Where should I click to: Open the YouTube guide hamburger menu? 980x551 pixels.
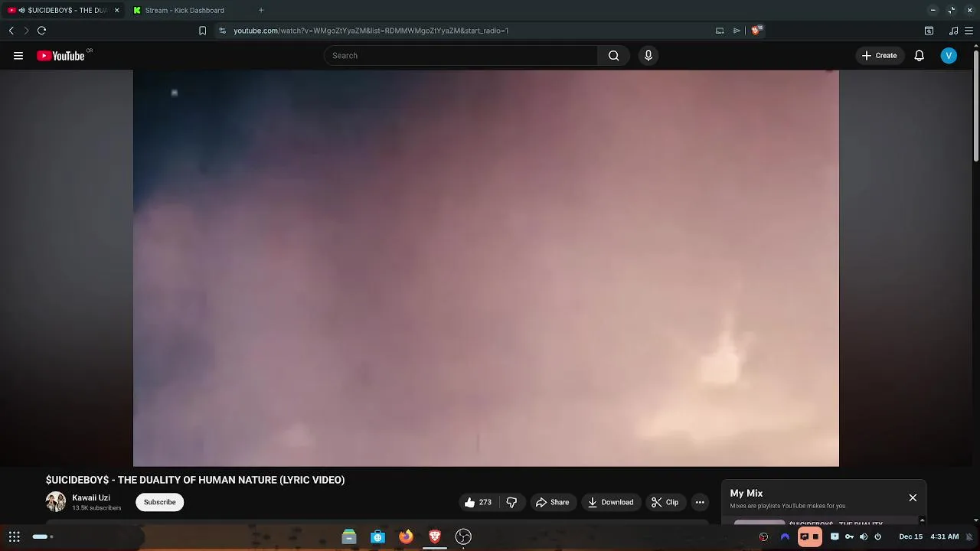(x=18, y=56)
